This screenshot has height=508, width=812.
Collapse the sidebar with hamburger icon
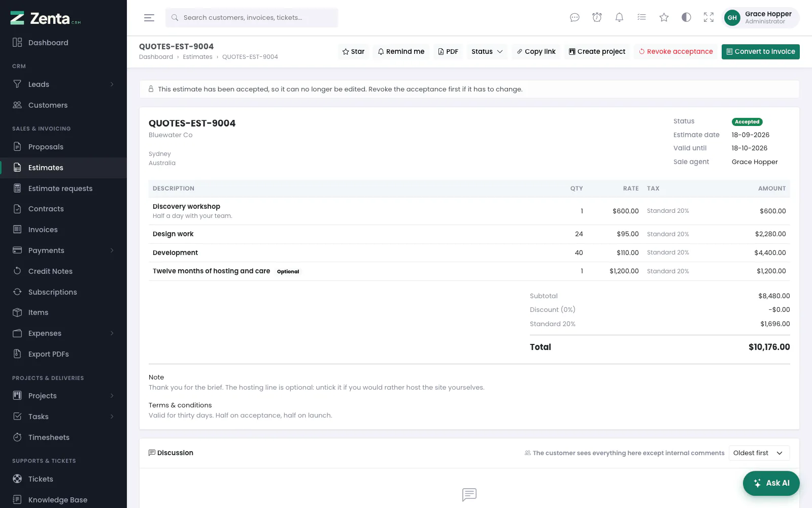149,18
